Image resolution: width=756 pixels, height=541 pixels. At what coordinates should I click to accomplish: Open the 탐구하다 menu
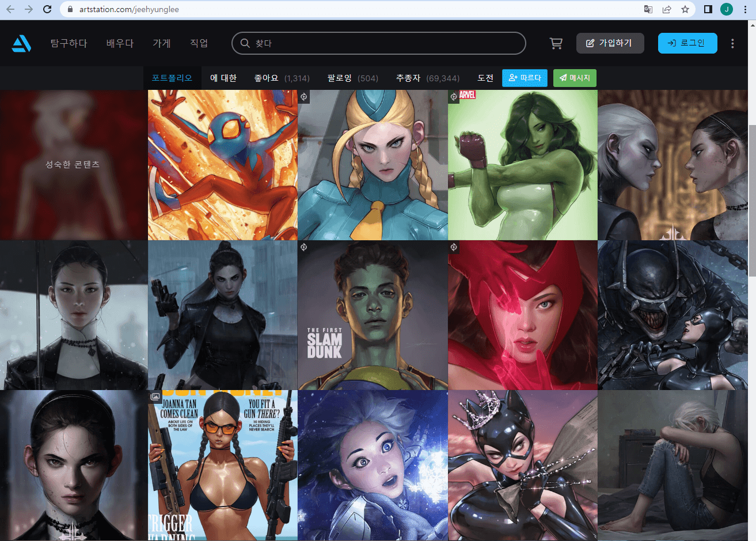(x=69, y=43)
